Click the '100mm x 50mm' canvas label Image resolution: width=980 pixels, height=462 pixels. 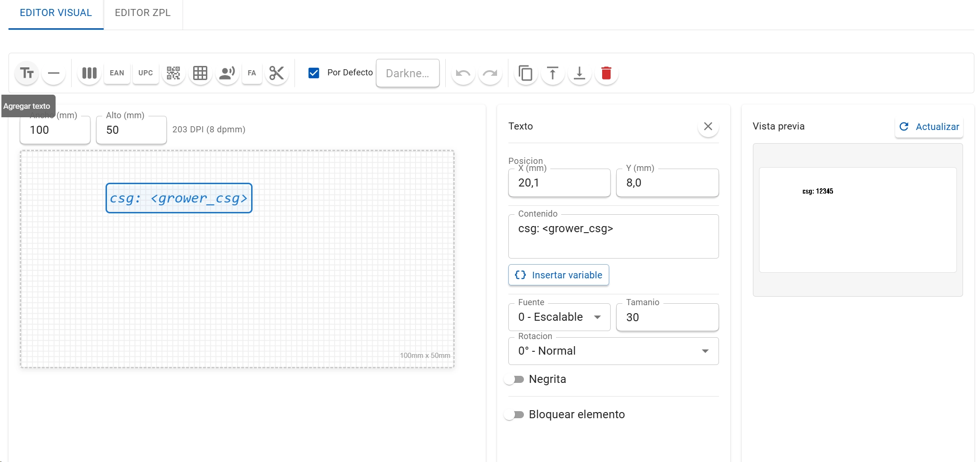[x=425, y=356]
